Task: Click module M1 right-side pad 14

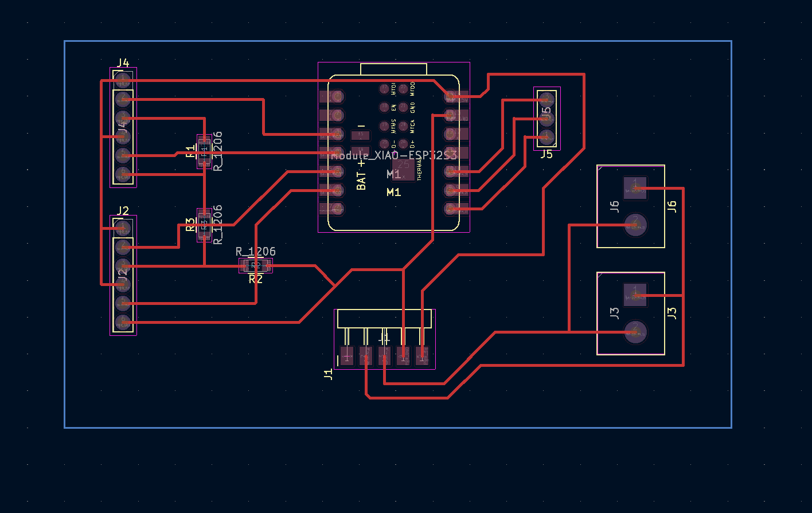Action: click(456, 96)
